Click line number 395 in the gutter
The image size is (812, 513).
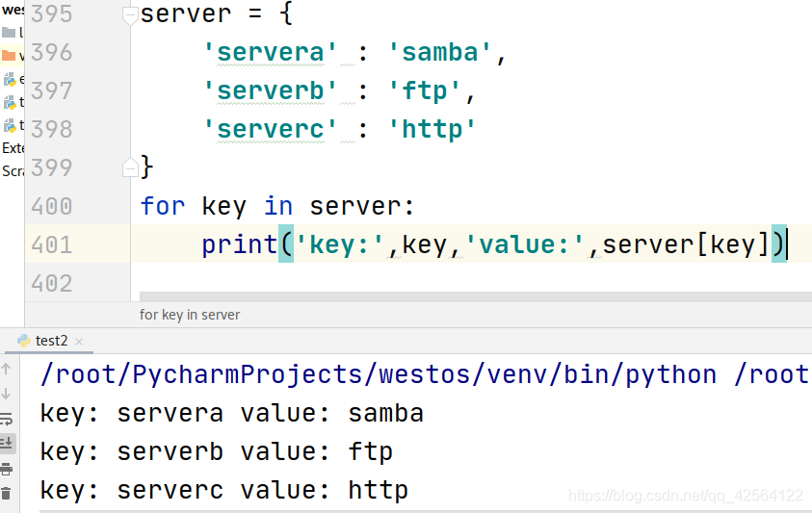pos(51,14)
